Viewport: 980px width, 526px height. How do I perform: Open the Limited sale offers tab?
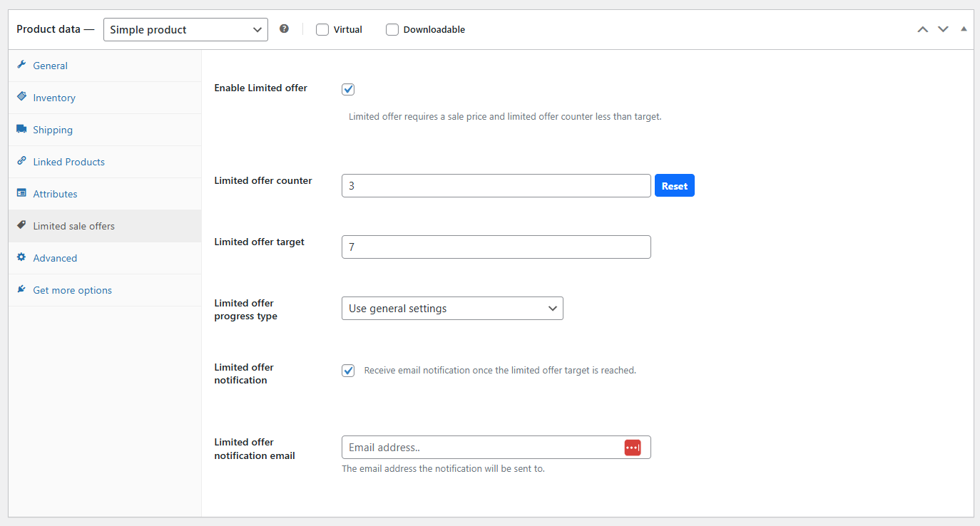pyautogui.click(x=73, y=226)
